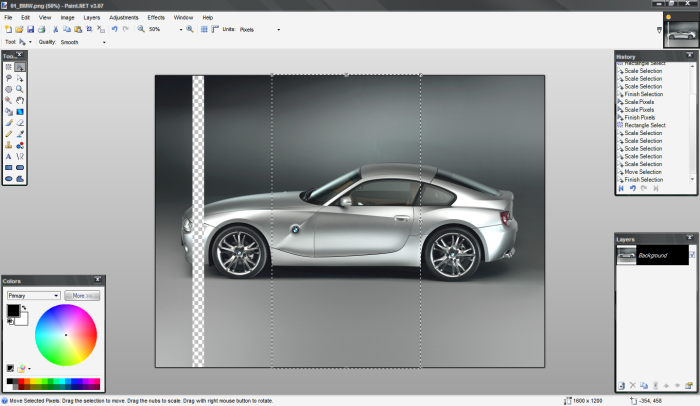Pick the Eraser tool
Viewport: 700px width, 406px height.
[x=20, y=122]
